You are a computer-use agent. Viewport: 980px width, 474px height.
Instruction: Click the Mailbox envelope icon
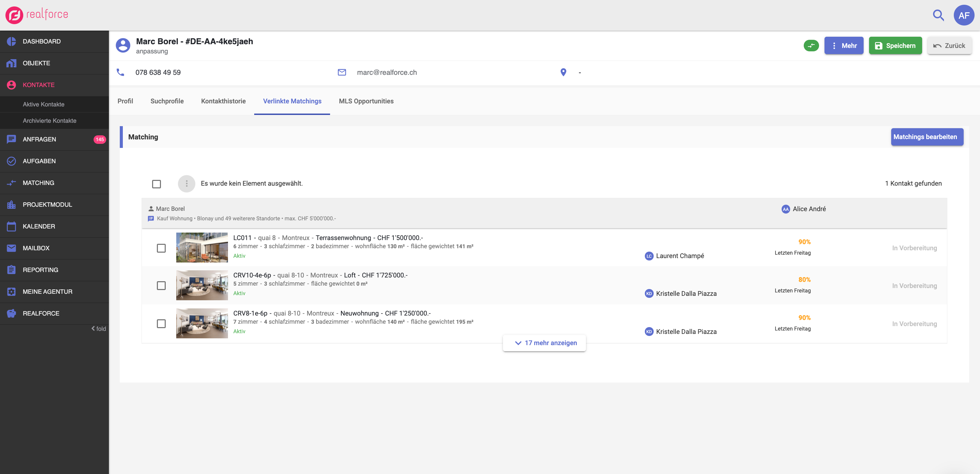click(12, 248)
